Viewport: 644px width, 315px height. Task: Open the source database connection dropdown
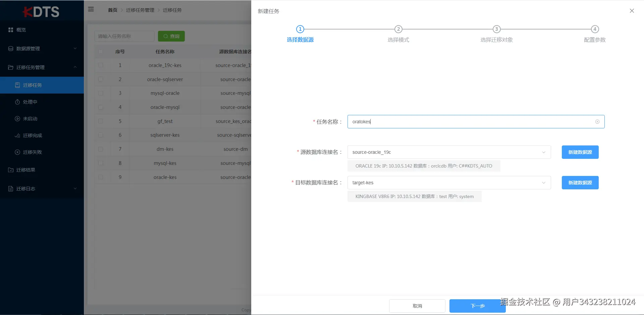[544, 152]
